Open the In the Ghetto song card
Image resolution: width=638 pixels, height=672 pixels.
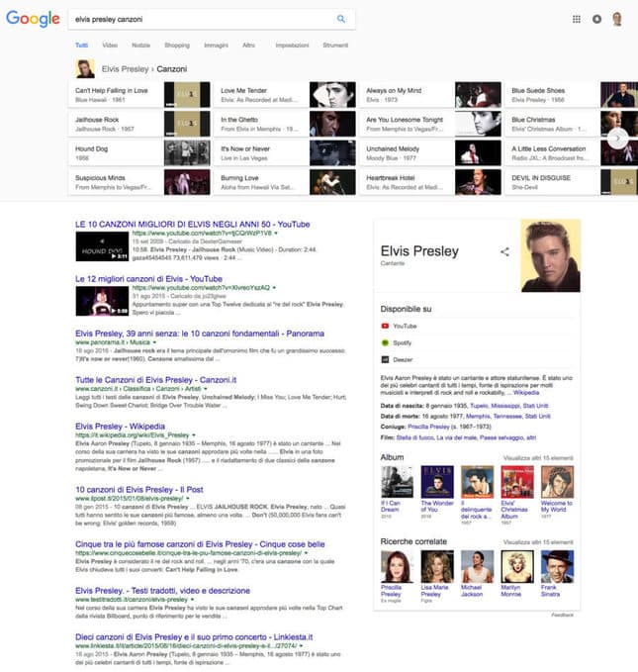[x=285, y=124]
